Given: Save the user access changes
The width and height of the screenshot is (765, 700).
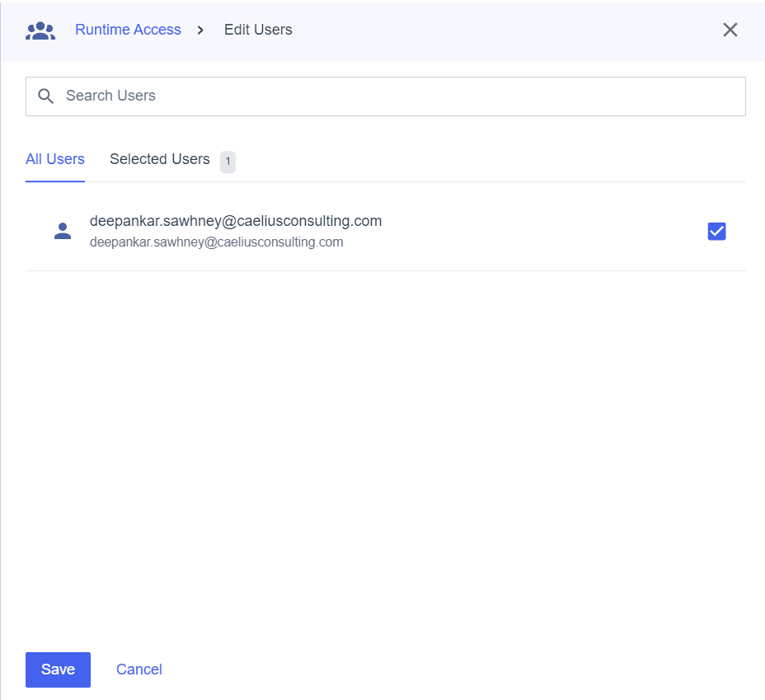Looking at the screenshot, I should tap(58, 669).
